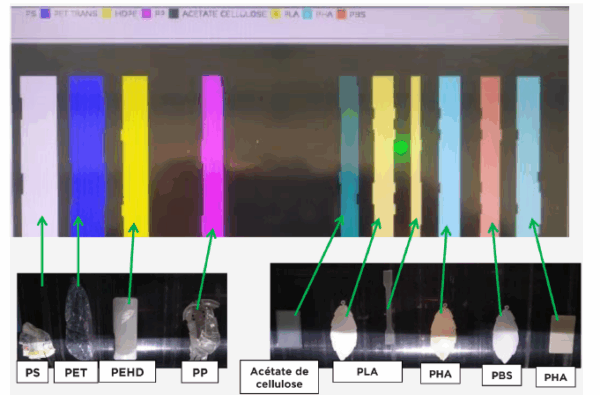Click the 'PP' label box

tap(200, 372)
